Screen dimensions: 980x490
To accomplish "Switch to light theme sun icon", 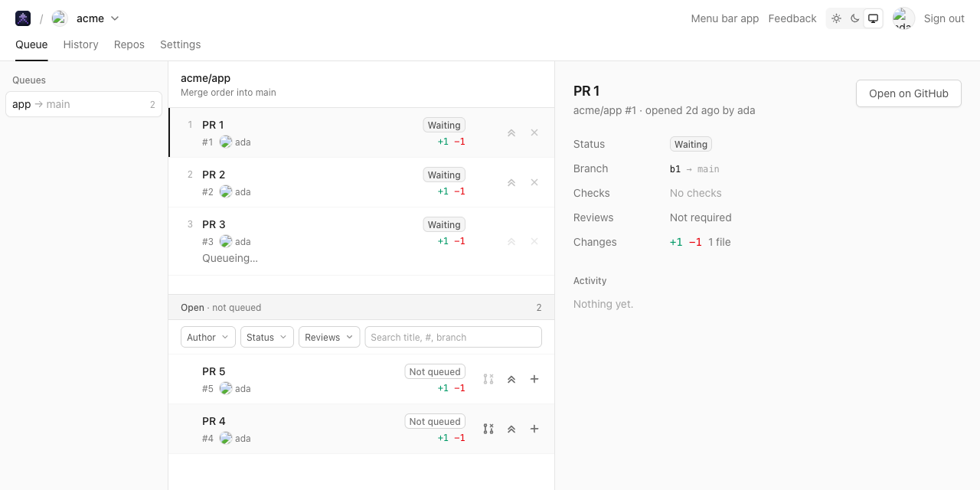I will click(x=836, y=18).
